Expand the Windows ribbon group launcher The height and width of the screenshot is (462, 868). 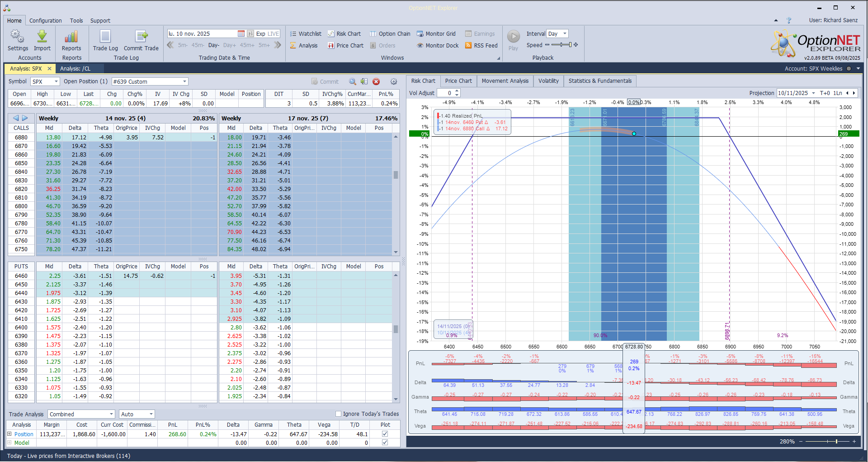click(x=499, y=58)
